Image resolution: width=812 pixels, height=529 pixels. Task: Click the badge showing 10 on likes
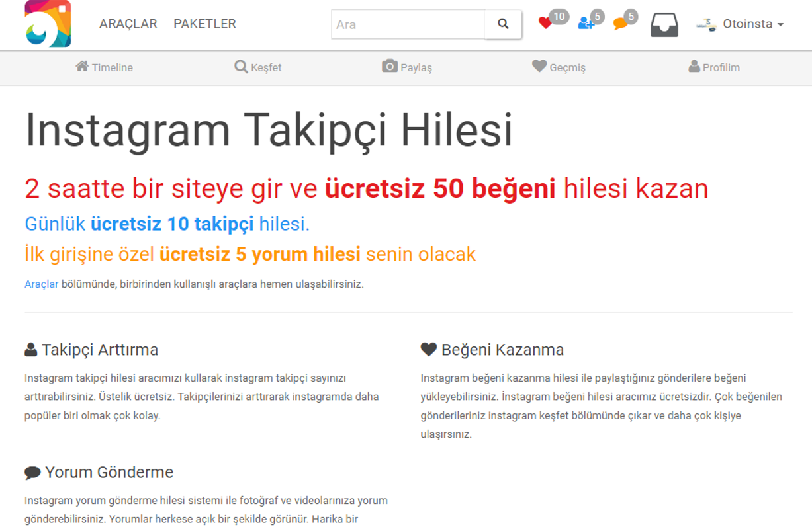tap(559, 17)
